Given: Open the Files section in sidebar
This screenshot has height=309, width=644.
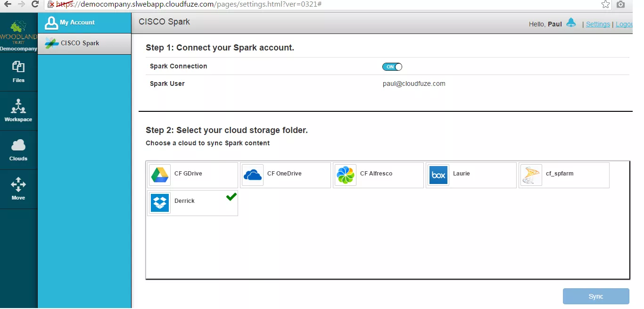Looking at the screenshot, I should [x=18, y=72].
